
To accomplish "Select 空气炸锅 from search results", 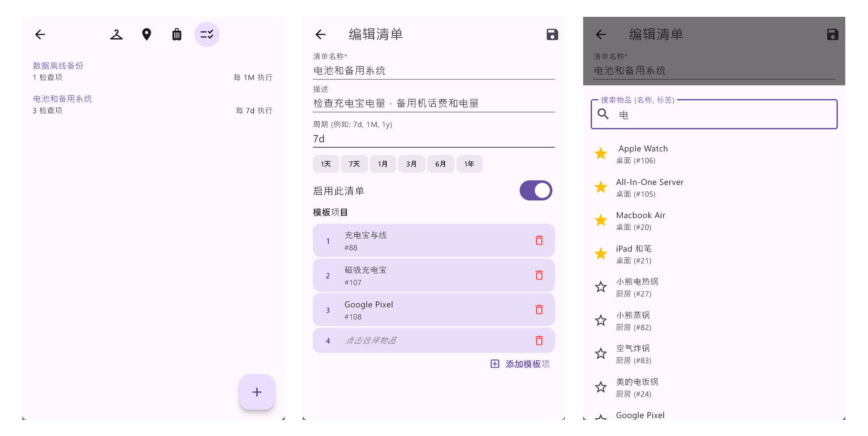I will pyautogui.click(x=714, y=354).
